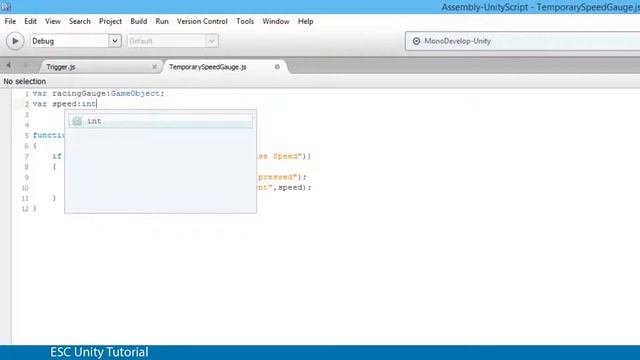Click the "pressed" string on line 9
Screen dimensions: 640x360
point(279,177)
